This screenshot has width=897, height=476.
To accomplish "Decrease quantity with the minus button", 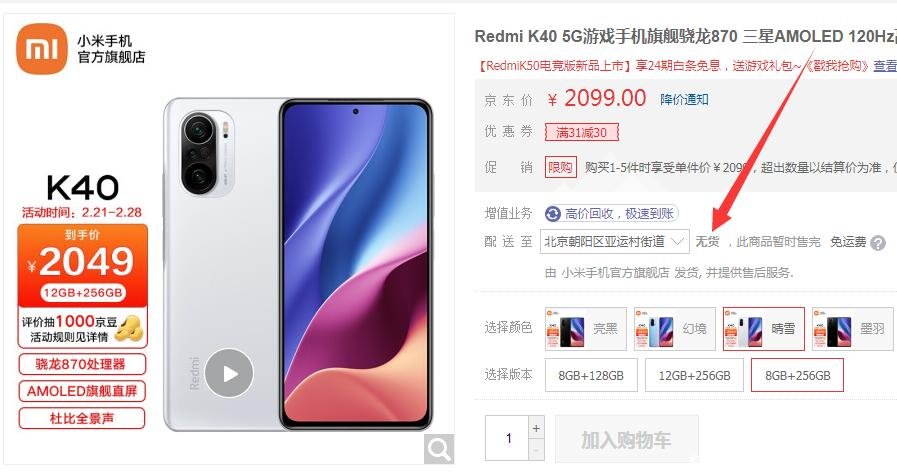I will (536, 450).
